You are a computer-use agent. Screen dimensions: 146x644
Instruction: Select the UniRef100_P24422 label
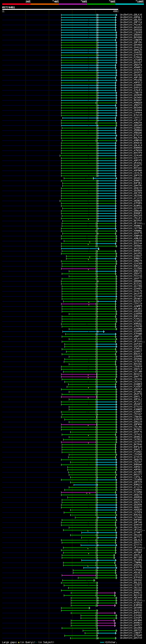pos(131,319)
